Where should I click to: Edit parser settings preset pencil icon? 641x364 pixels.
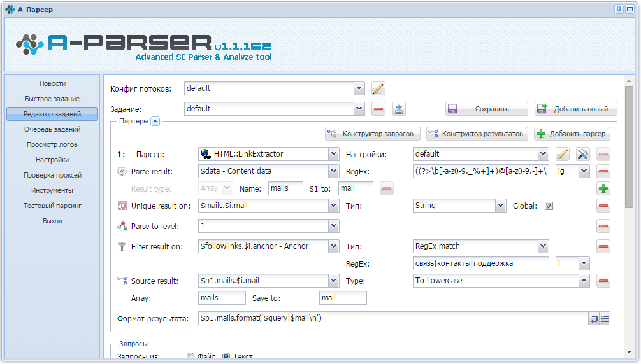(563, 154)
